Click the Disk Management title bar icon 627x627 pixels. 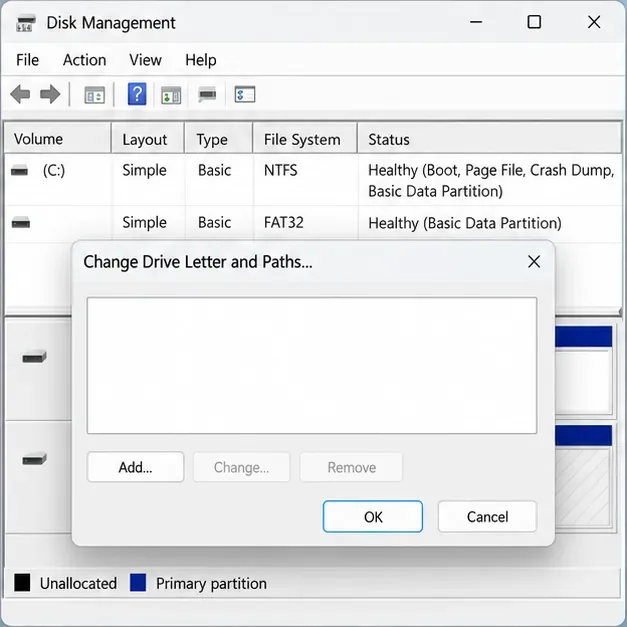(x=26, y=23)
